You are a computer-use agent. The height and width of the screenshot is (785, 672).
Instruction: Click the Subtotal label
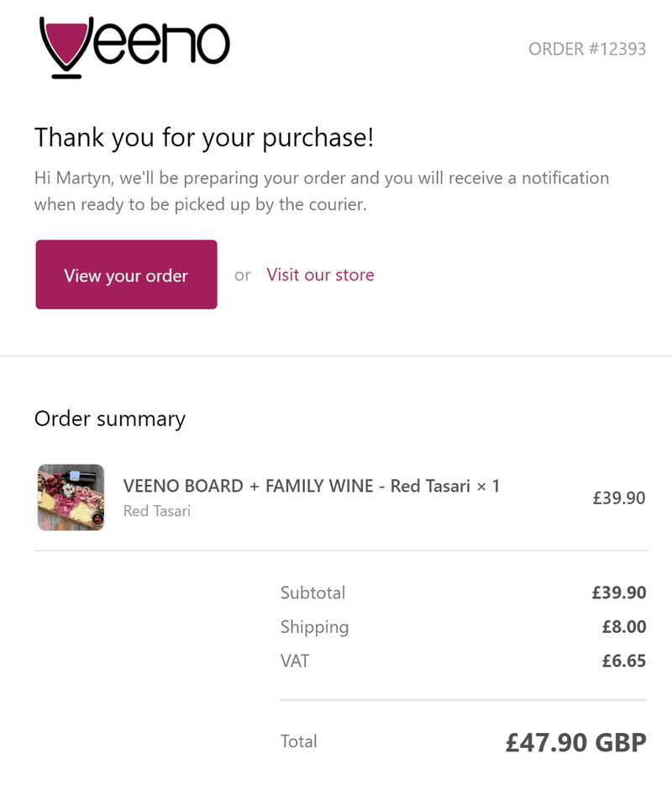coord(312,593)
